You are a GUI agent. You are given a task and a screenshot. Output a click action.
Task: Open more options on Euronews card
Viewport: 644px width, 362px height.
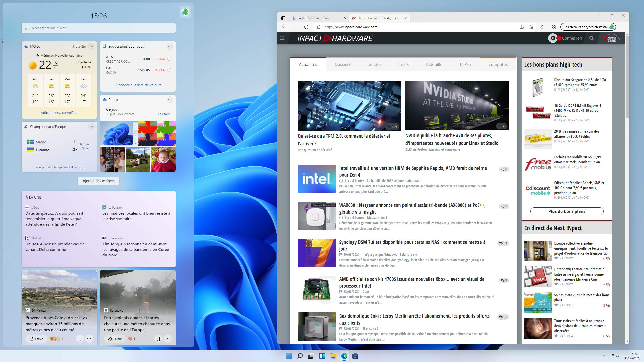(168, 339)
